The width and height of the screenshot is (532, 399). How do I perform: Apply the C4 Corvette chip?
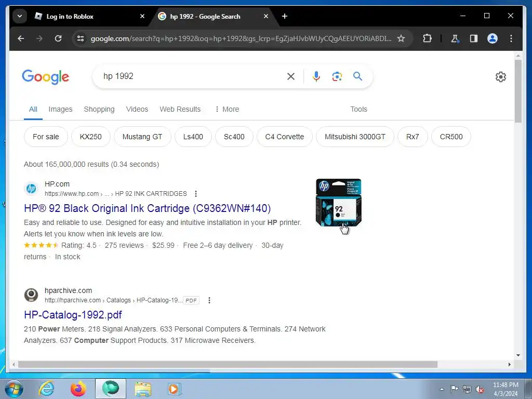284,137
